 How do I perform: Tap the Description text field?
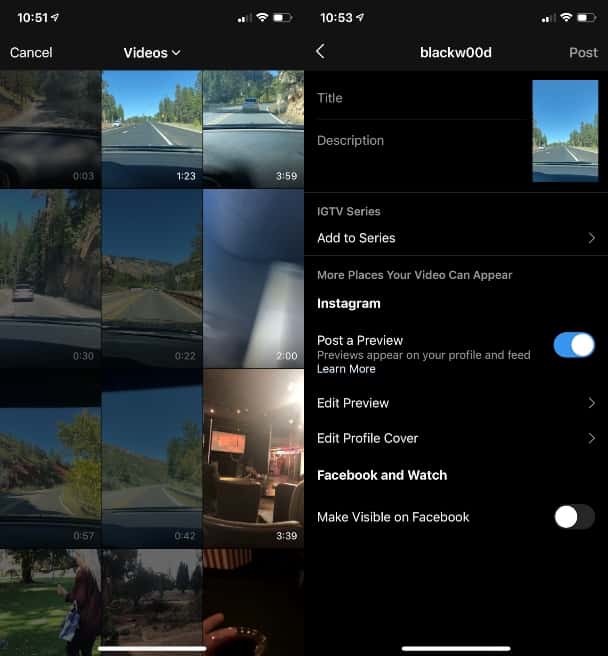coord(420,141)
